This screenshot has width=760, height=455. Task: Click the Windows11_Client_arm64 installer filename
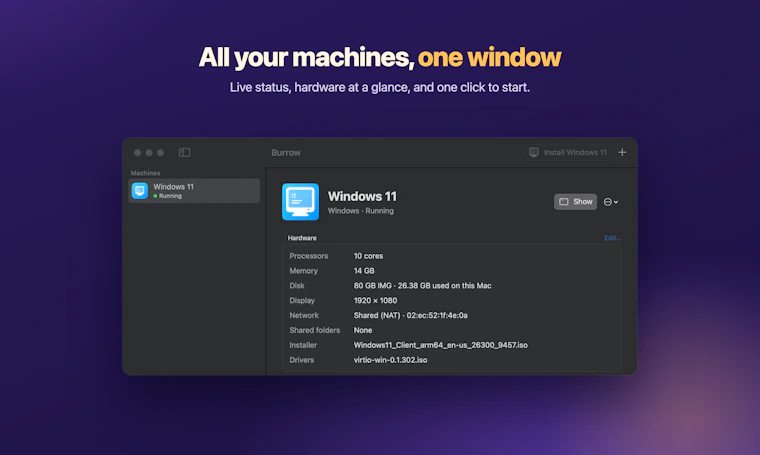tap(441, 345)
